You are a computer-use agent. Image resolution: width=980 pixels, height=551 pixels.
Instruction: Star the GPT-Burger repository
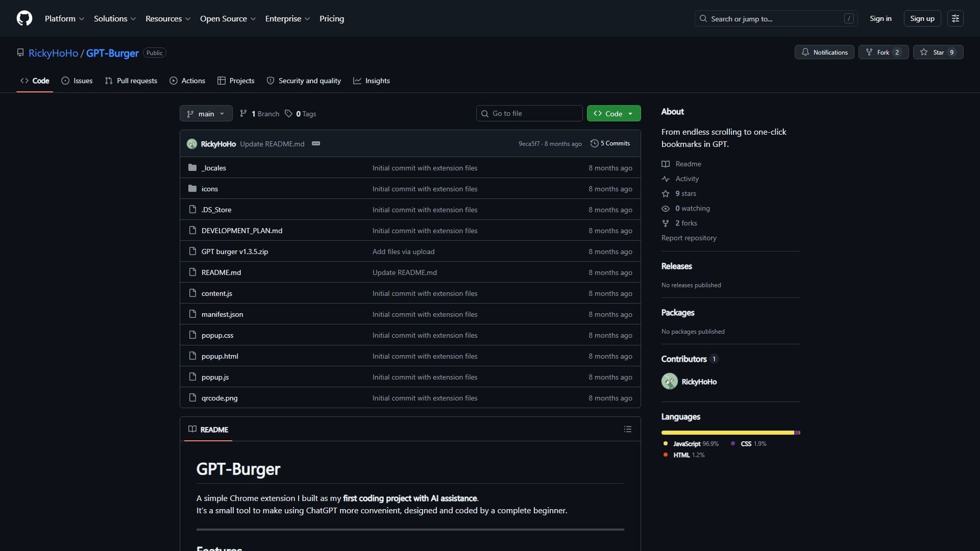point(938,52)
